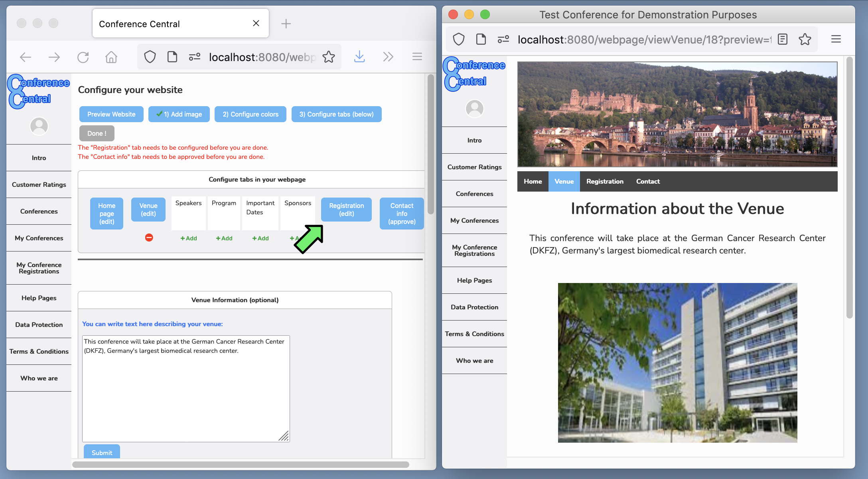This screenshot has width=868, height=479.
Task: Add the Important Dates tab
Action: coord(260,238)
